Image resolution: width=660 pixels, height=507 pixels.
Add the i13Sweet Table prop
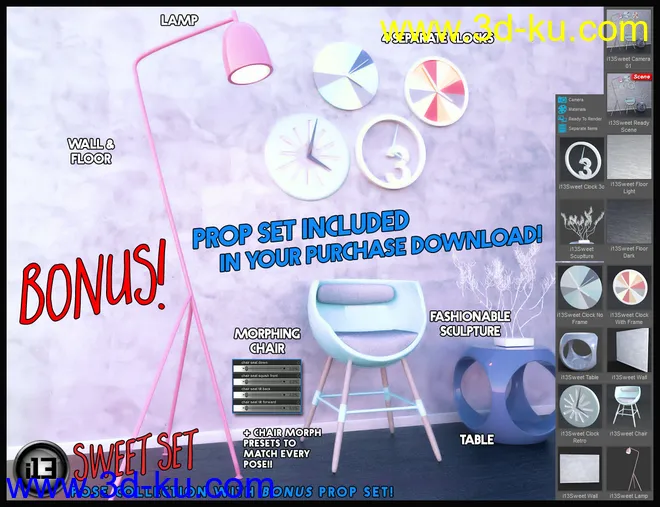580,354
